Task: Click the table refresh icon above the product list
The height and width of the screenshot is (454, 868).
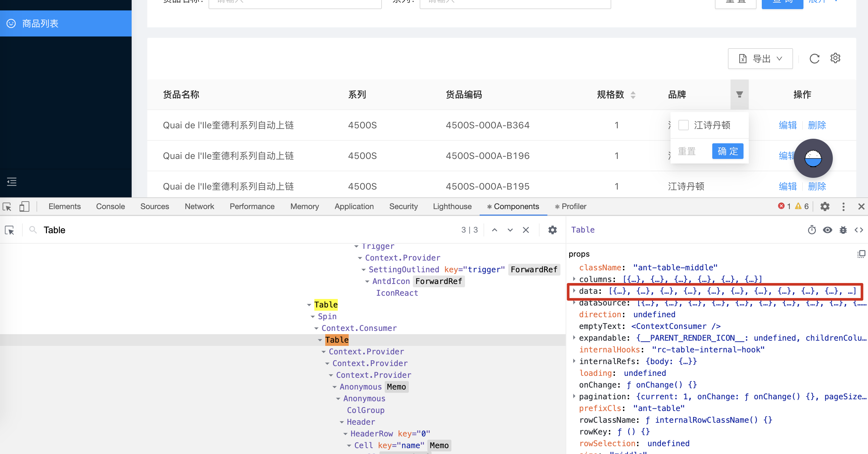Action: (815, 58)
